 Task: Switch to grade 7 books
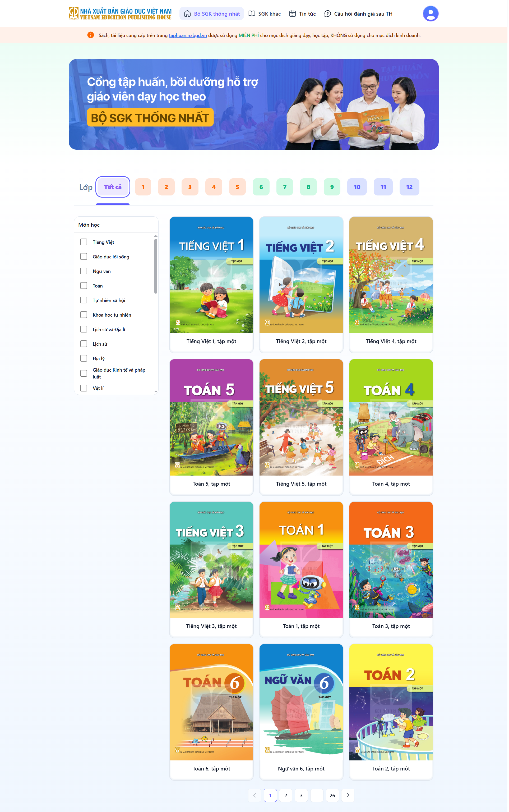[285, 187]
